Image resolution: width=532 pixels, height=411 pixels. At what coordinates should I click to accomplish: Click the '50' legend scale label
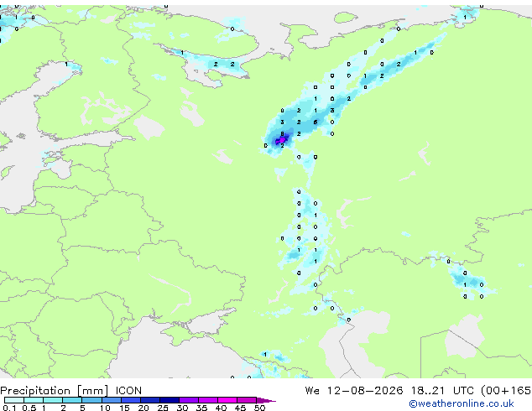pos(259,408)
